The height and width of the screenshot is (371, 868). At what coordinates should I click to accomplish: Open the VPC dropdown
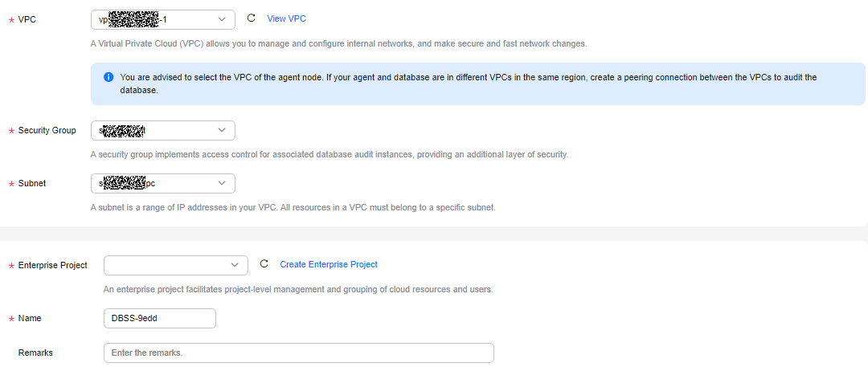(x=162, y=18)
